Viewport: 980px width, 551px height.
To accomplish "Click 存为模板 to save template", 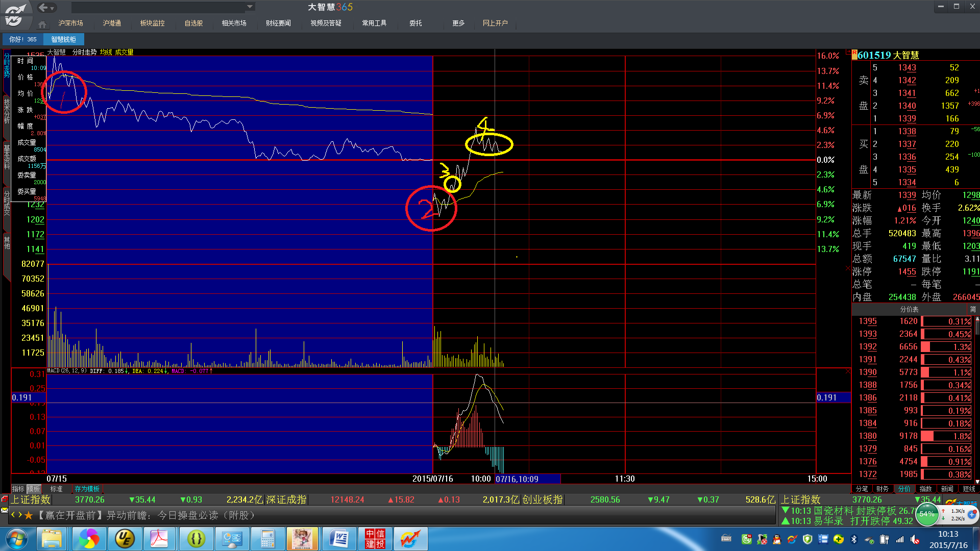I will [x=87, y=489].
